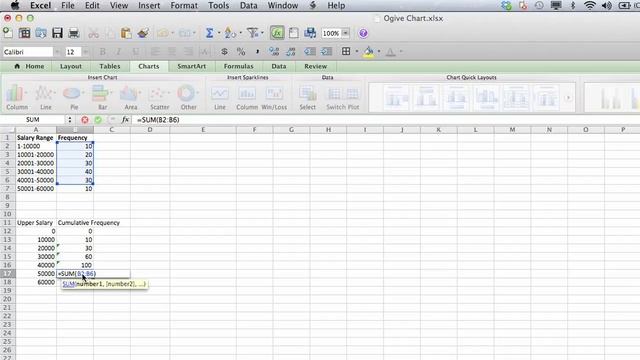The height and width of the screenshot is (360, 640).
Task: Open the File menu
Action: tap(68, 5)
